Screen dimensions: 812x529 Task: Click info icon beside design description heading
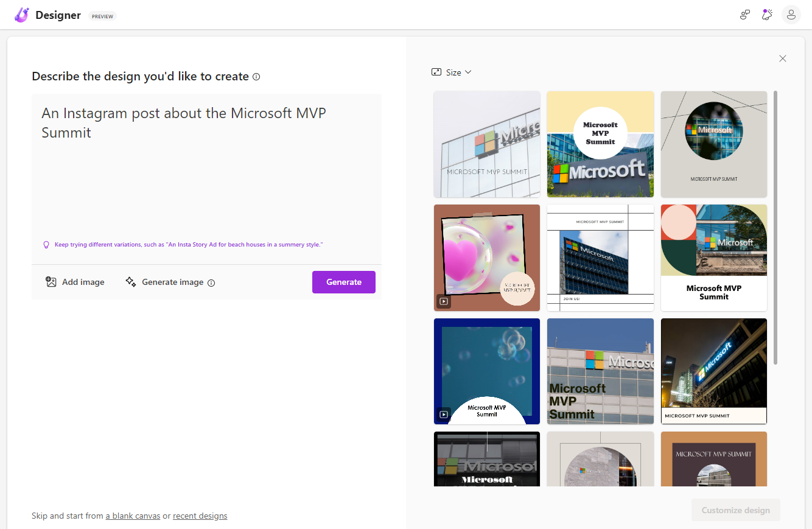click(256, 77)
